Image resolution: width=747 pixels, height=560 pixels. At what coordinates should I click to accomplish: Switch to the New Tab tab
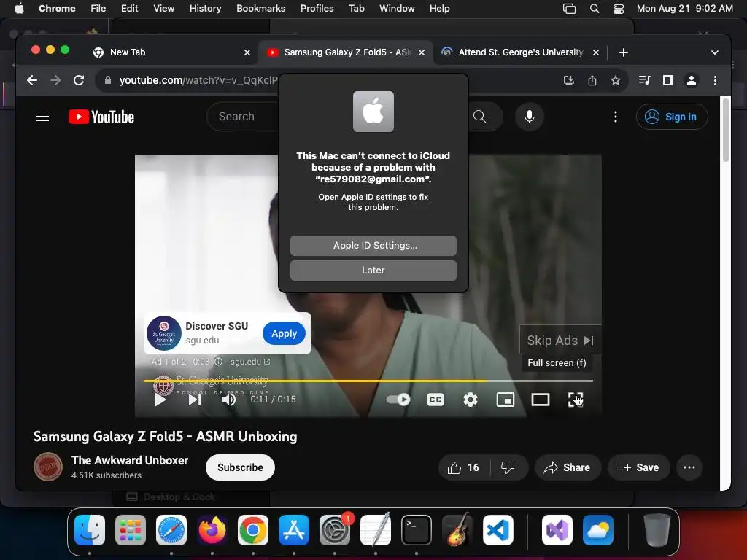pyautogui.click(x=172, y=52)
